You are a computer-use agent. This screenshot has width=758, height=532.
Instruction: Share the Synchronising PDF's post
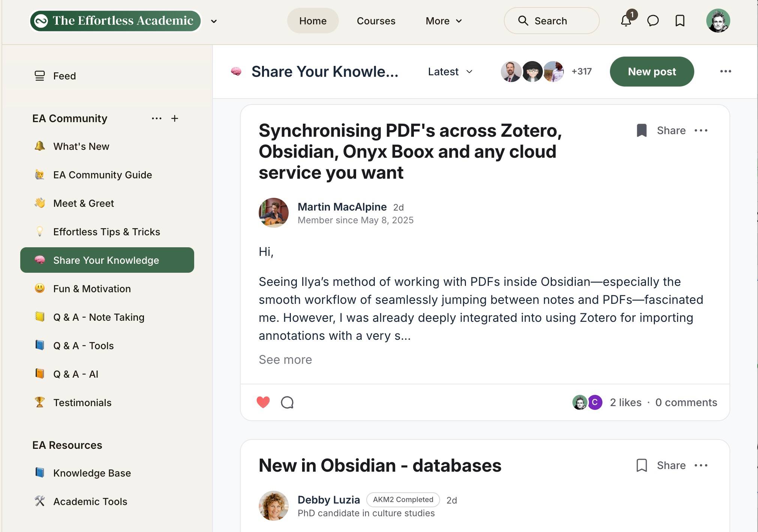point(671,130)
